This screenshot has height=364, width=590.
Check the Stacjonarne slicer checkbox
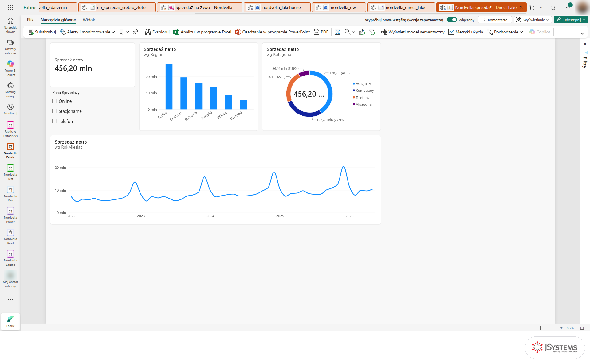[55, 111]
